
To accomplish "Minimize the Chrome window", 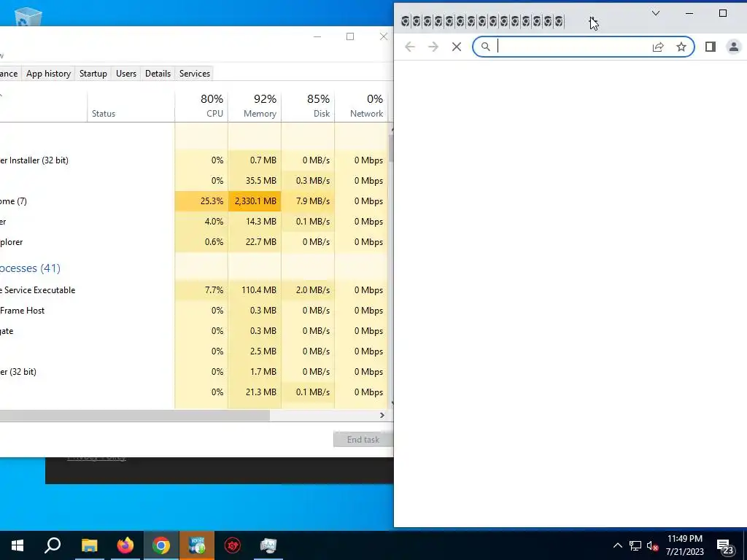I will pos(689,13).
